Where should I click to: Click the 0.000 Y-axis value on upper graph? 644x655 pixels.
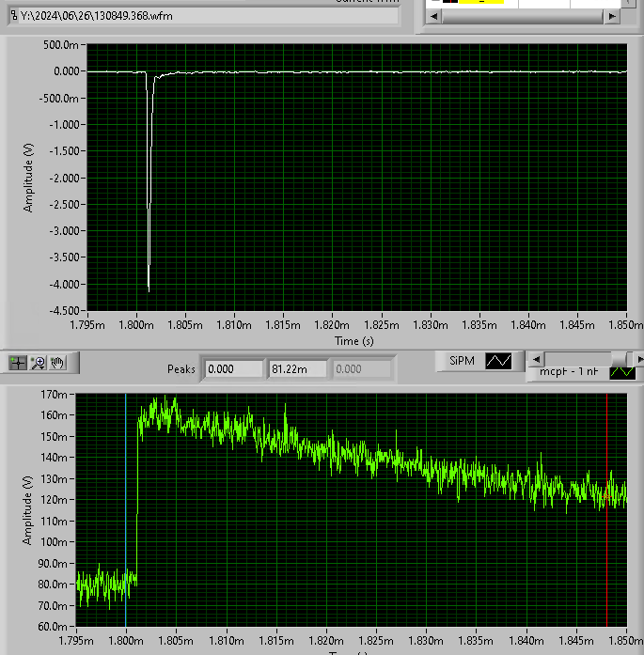(x=67, y=71)
